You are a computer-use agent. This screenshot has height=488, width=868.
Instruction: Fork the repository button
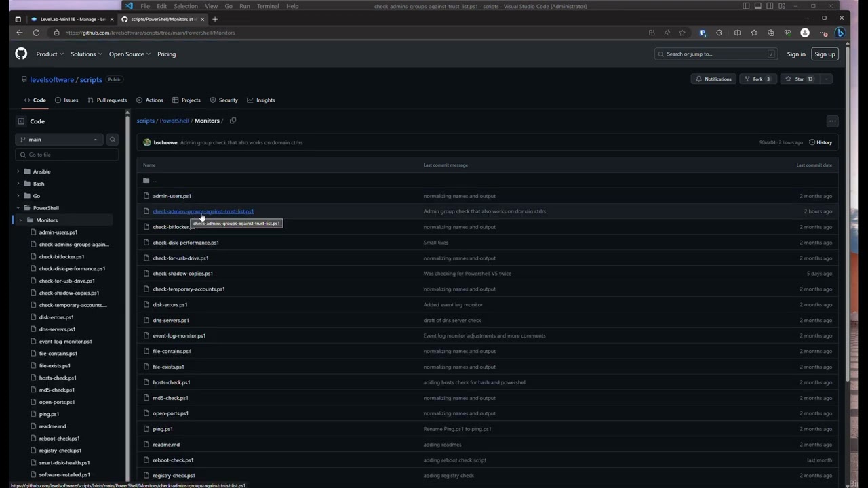click(x=757, y=79)
